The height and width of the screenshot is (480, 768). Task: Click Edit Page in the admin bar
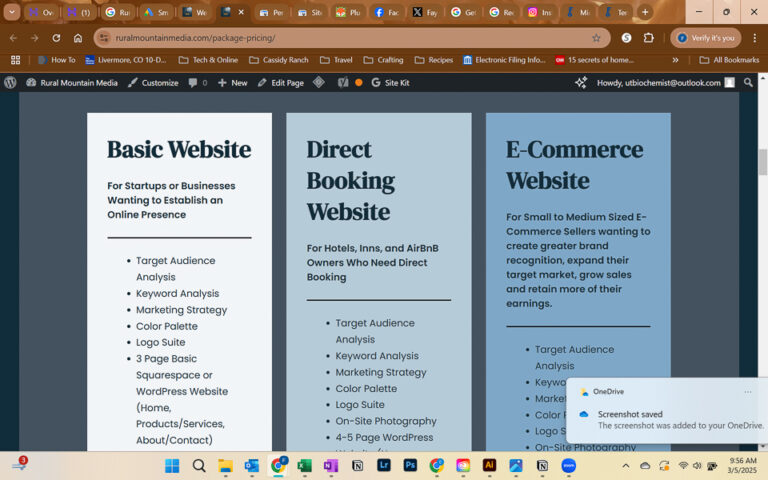pos(281,83)
